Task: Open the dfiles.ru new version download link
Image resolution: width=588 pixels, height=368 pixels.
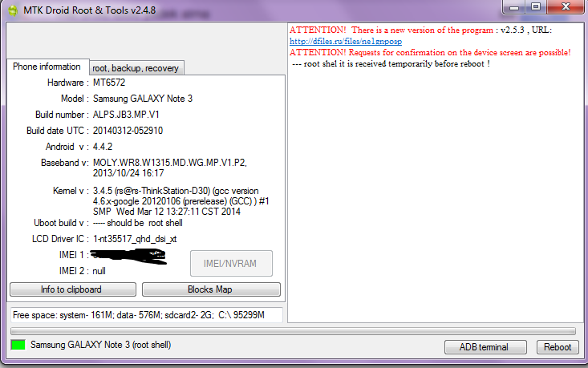Action: (x=346, y=41)
